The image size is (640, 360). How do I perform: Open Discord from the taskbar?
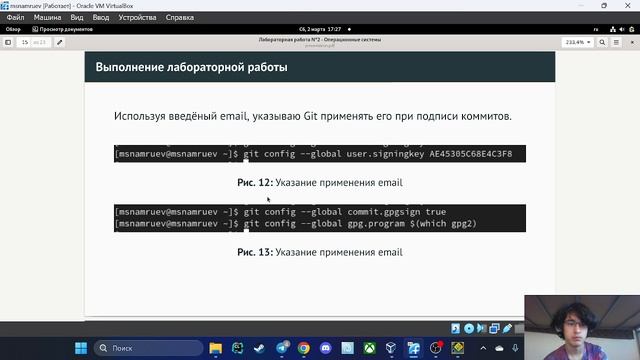(326, 348)
